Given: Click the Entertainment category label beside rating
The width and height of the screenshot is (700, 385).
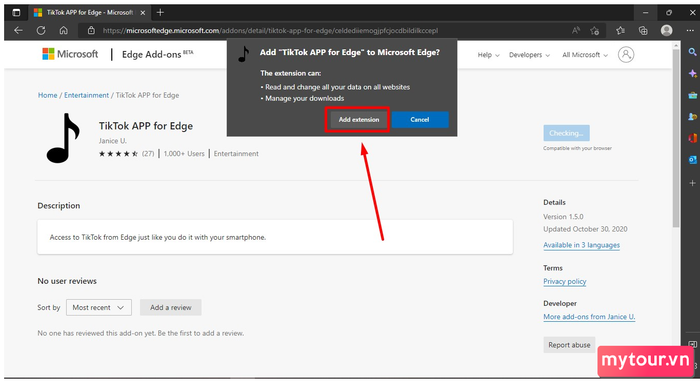Looking at the screenshot, I should (236, 154).
